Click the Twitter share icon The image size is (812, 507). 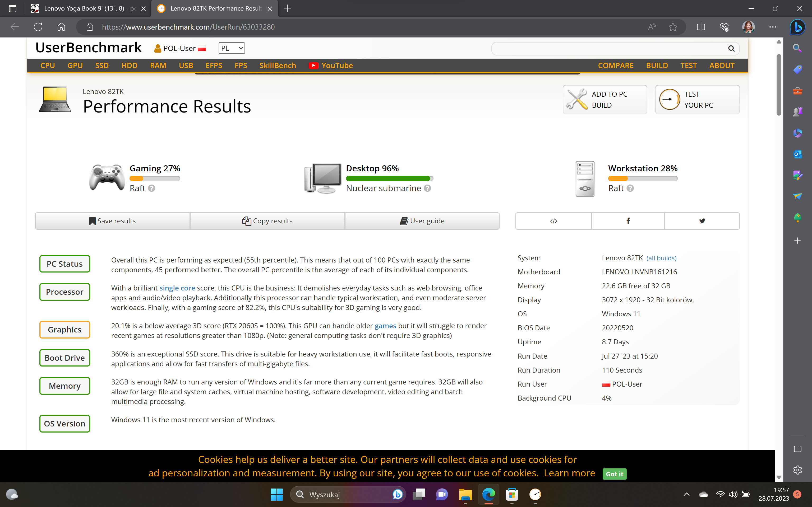tap(702, 221)
